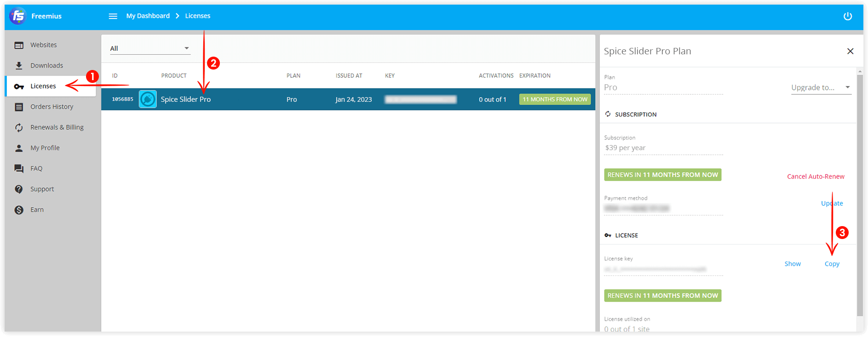868x338 pixels.
Task: Click the LICENSE section heading
Action: pyautogui.click(x=627, y=235)
